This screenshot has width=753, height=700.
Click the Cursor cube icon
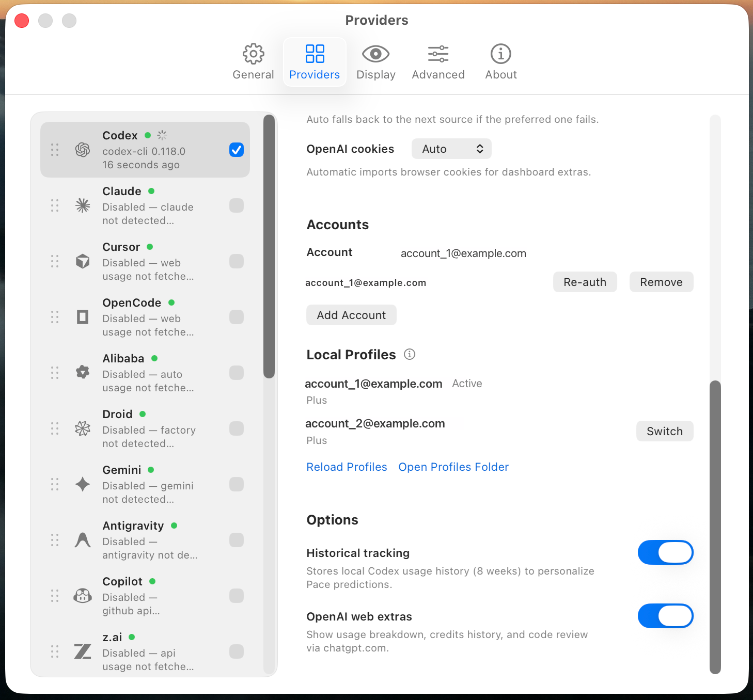(83, 261)
